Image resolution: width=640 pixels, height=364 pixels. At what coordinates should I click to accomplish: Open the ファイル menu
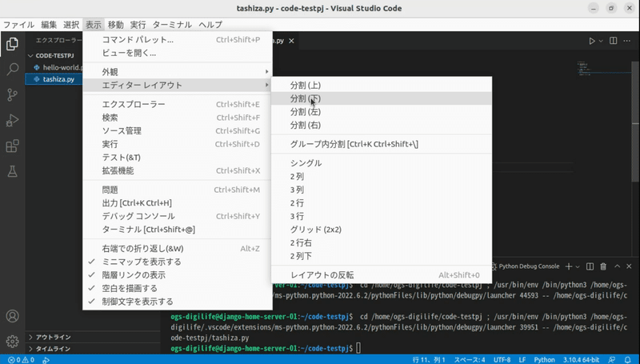point(18,25)
